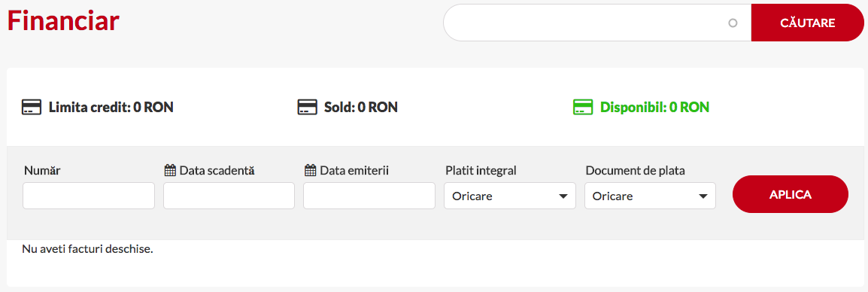Click the Limita credit card icon
Image resolution: width=868 pixels, height=292 pixels.
pyautogui.click(x=32, y=107)
